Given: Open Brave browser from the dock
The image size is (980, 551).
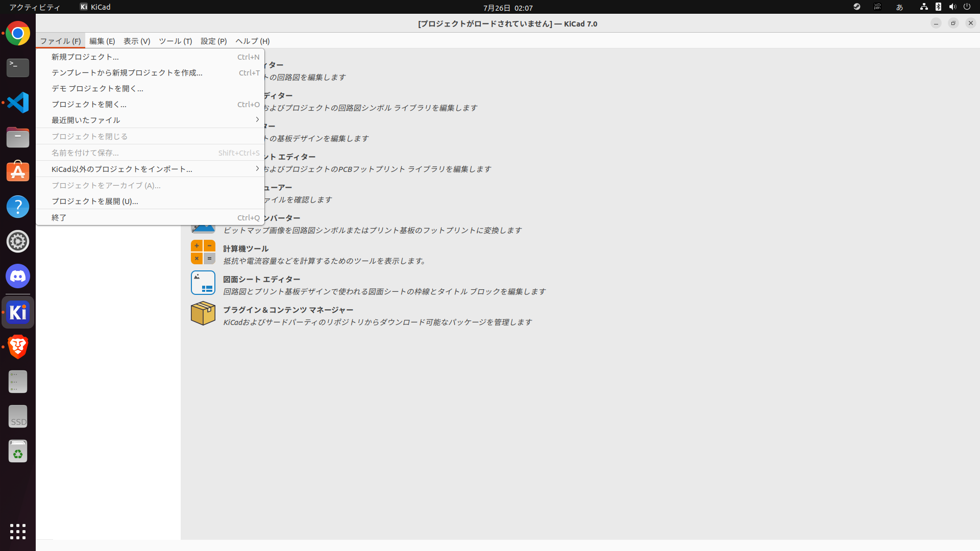Looking at the screenshot, I should 18,347.
